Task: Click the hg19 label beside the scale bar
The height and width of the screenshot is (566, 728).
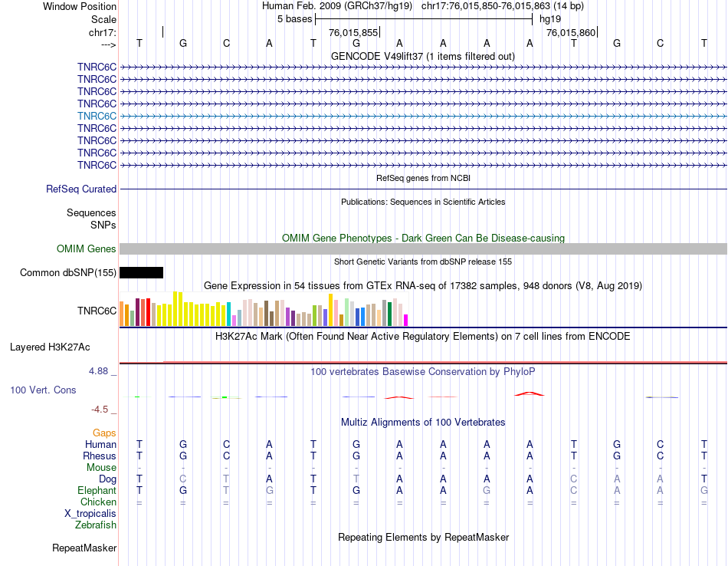Action: click(x=550, y=19)
